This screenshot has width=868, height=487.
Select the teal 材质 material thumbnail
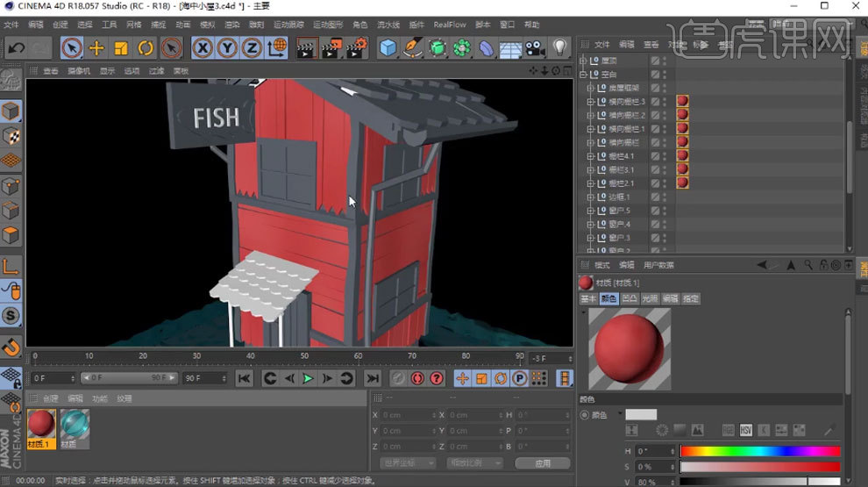point(75,425)
